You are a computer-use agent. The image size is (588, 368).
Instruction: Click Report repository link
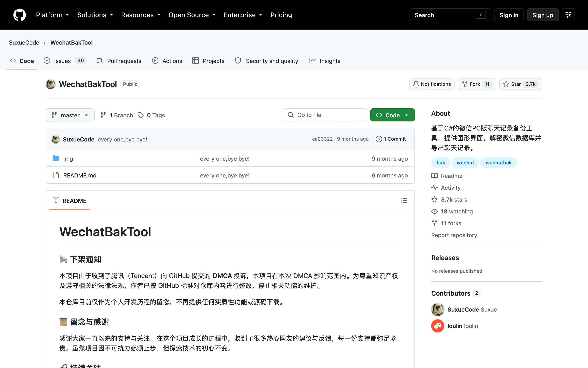(454, 235)
